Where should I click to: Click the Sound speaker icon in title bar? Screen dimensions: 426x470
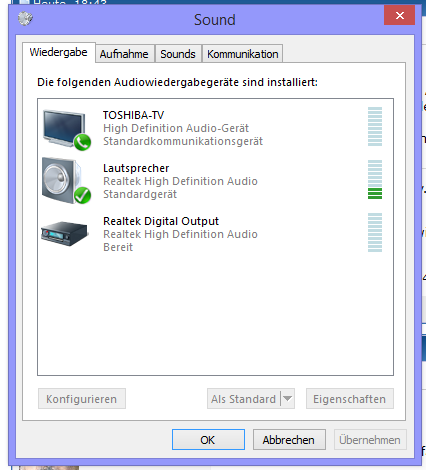25,18
